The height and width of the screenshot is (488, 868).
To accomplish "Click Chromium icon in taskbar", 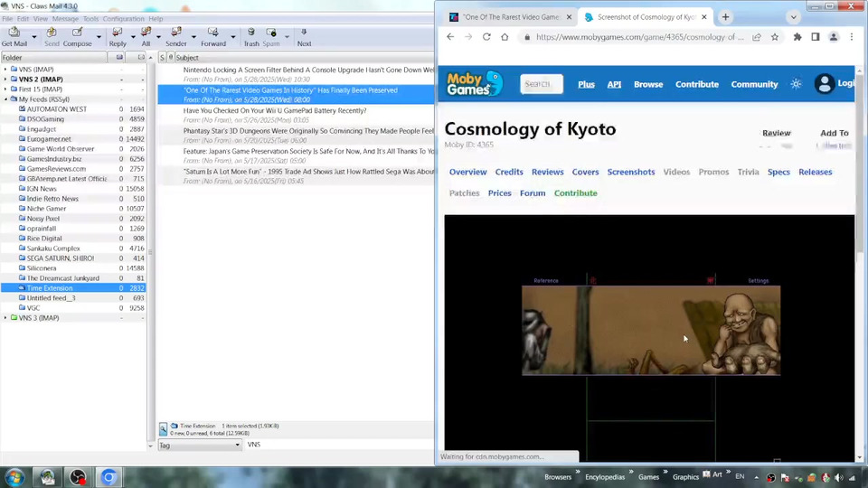I will click(x=108, y=477).
